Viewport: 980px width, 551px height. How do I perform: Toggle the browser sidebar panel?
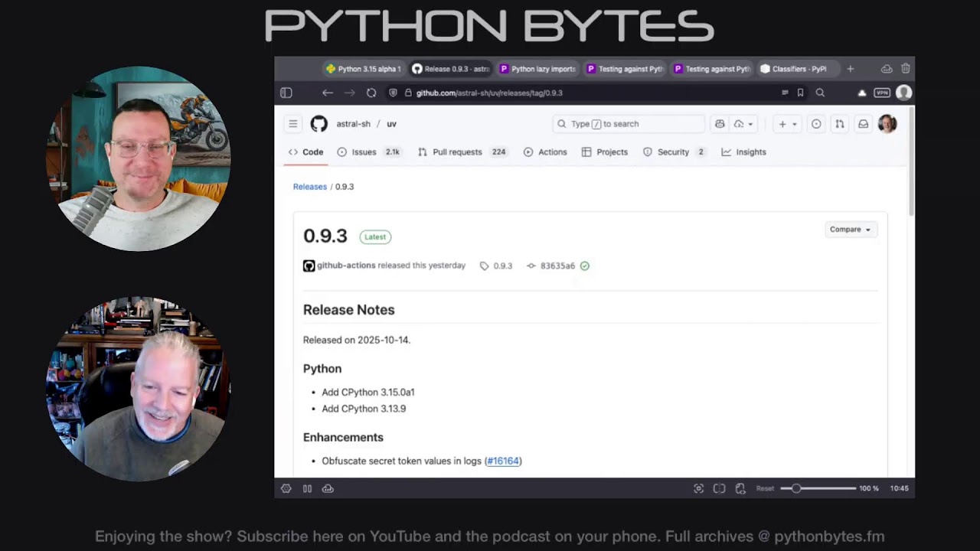click(286, 93)
